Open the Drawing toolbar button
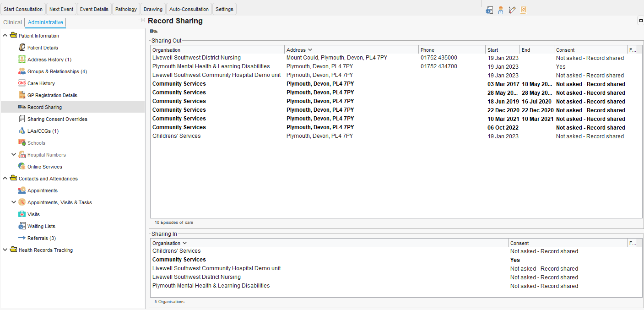 tap(153, 9)
